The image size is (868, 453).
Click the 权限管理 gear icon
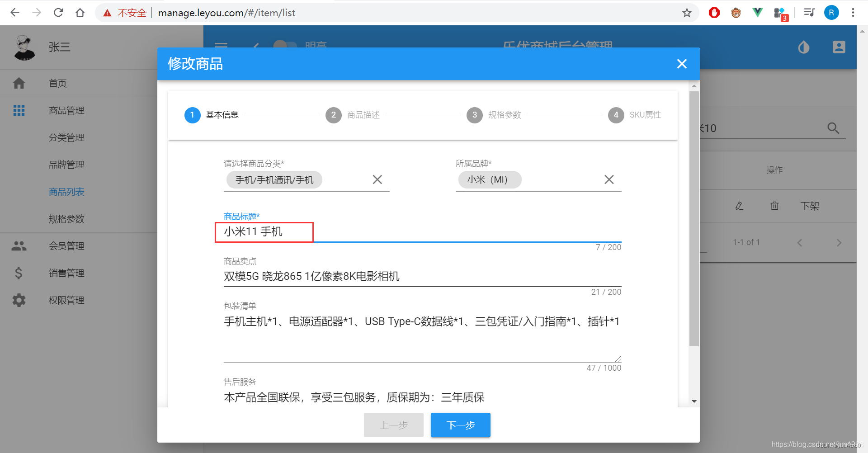19,300
